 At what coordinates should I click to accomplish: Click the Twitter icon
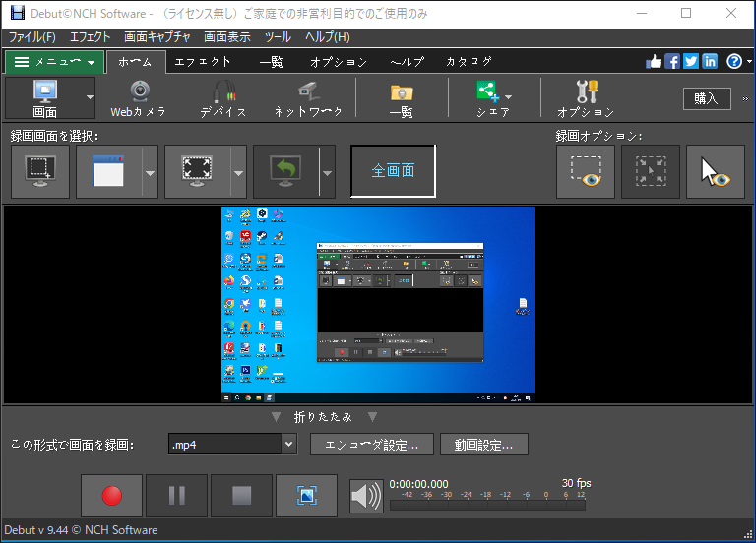coord(691,62)
